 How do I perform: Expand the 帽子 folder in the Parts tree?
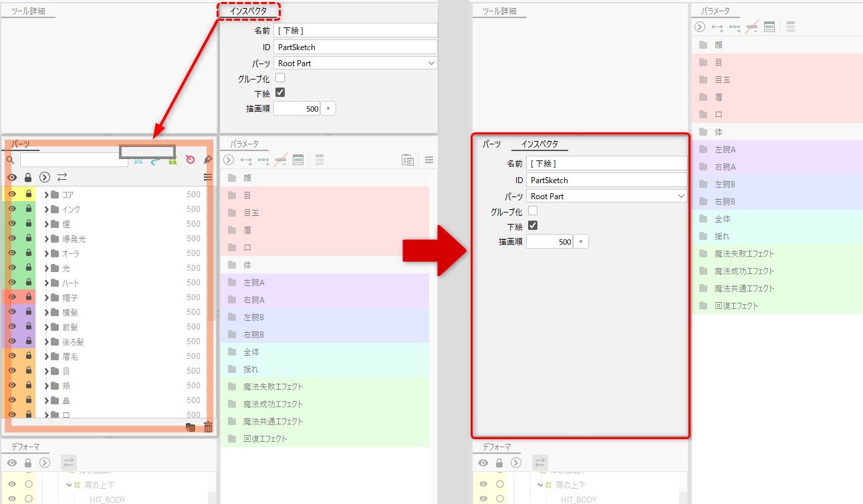tap(47, 297)
